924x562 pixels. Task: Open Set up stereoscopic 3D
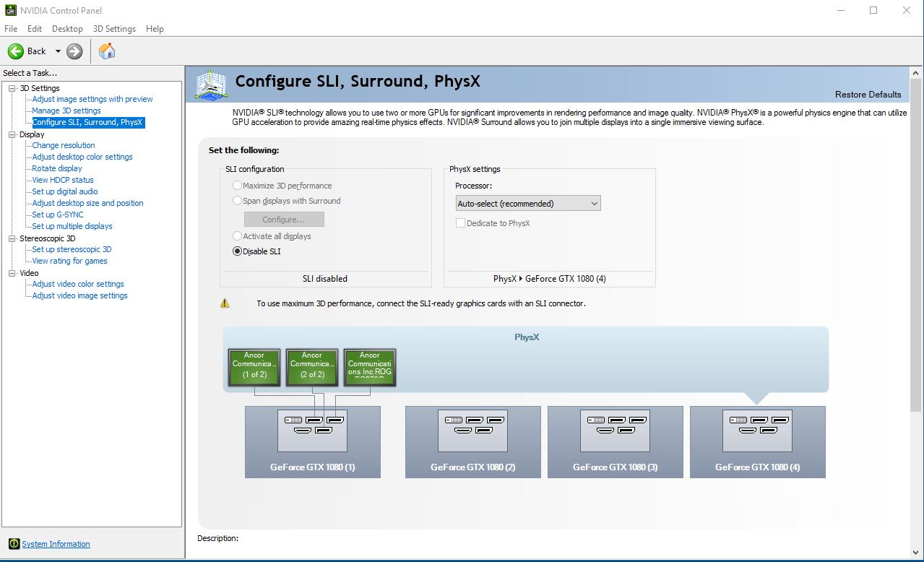[x=72, y=249]
